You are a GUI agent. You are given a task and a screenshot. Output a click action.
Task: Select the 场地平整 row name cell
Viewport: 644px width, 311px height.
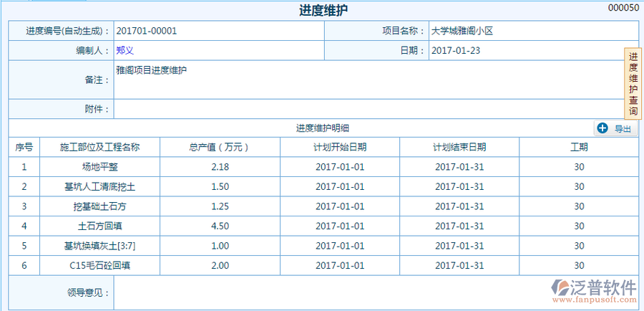[99, 167]
